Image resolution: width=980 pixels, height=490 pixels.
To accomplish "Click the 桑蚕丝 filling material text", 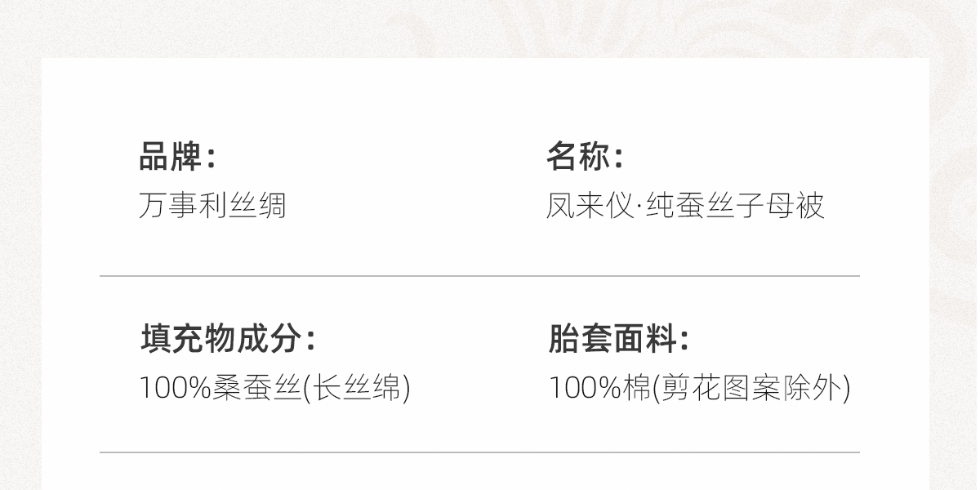I will pyautogui.click(x=256, y=387).
